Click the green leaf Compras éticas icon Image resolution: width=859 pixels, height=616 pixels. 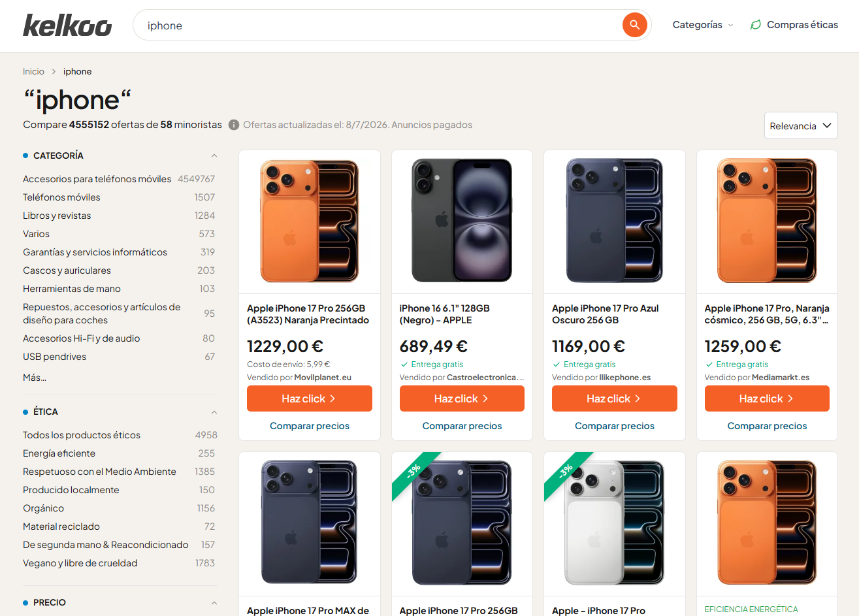[x=756, y=25]
